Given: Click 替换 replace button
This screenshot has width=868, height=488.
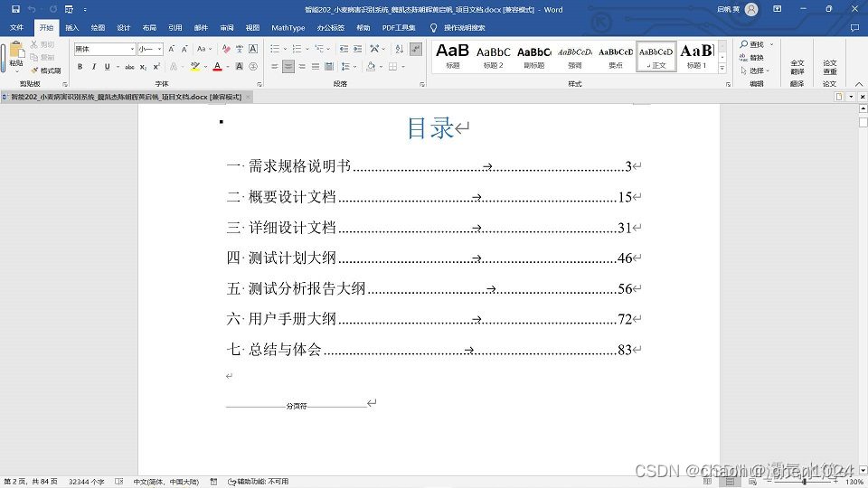Looking at the screenshot, I should (751, 58).
